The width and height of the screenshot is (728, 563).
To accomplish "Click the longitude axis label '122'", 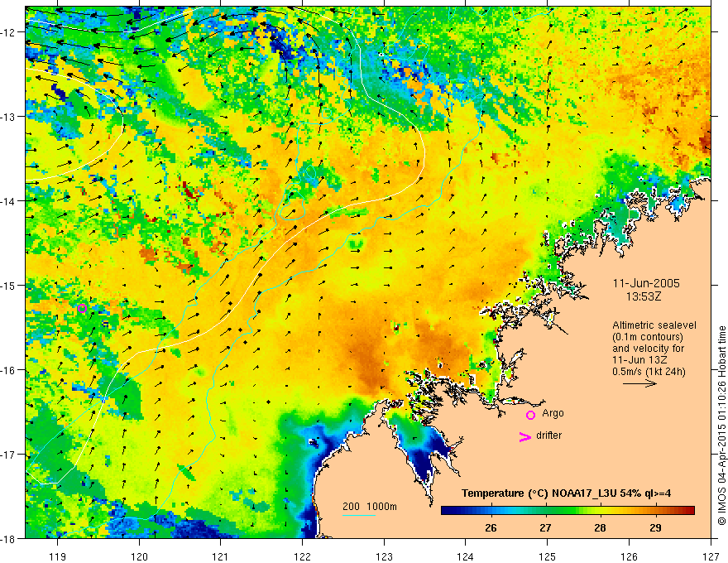I will [x=302, y=556].
